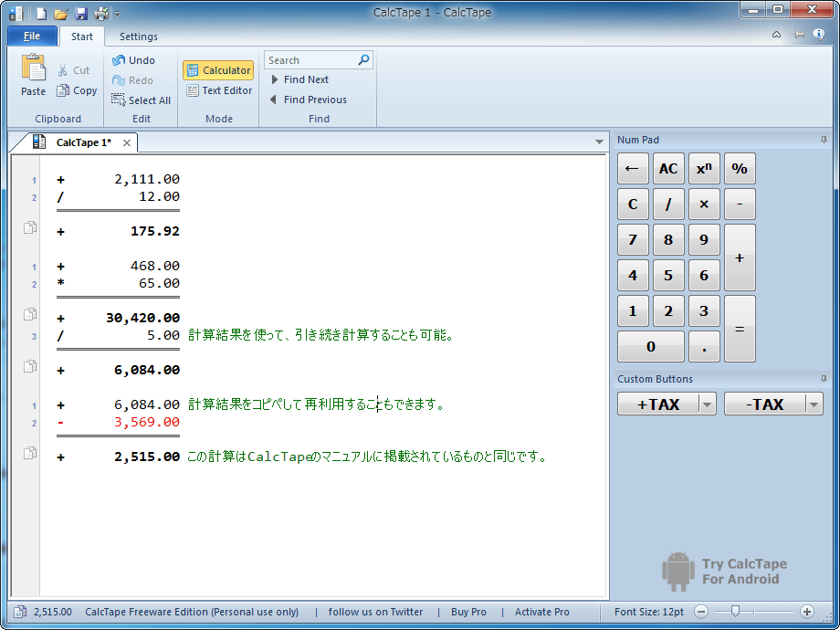The height and width of the screenshot is (630, 840).
Task: Click the equals key on the Num Pad
Action: click(x=740, y=329)
